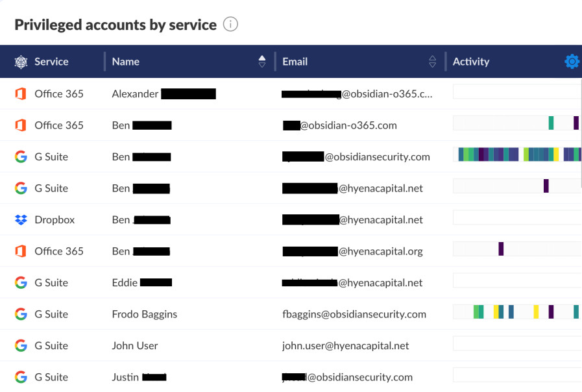Click fbaggins@obsidiansecurity.com email address
The image size is (582, 392).
tap(354, 314)
